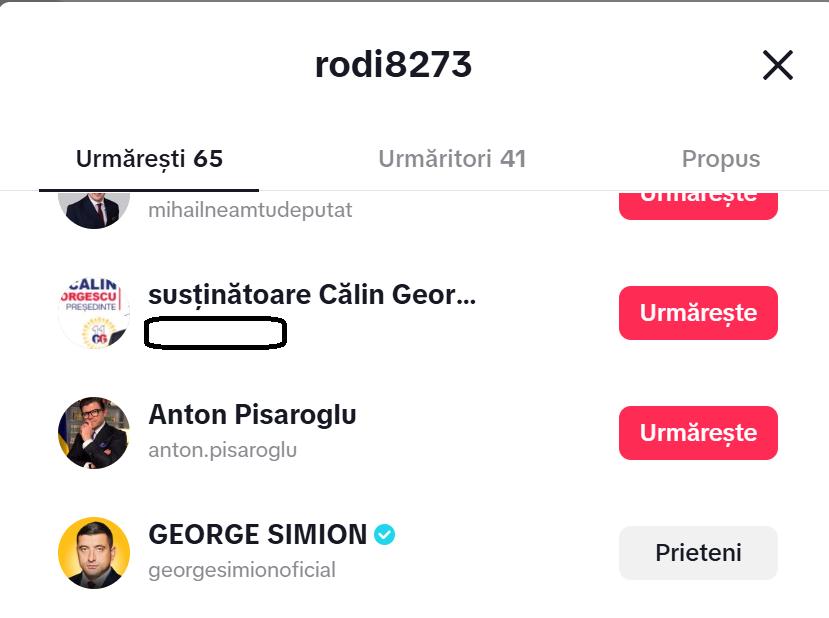This screenshot has width=829, height=618.
Task: Click the Prieteni button for GEORGE SIMION
Action: pos(698,552)
